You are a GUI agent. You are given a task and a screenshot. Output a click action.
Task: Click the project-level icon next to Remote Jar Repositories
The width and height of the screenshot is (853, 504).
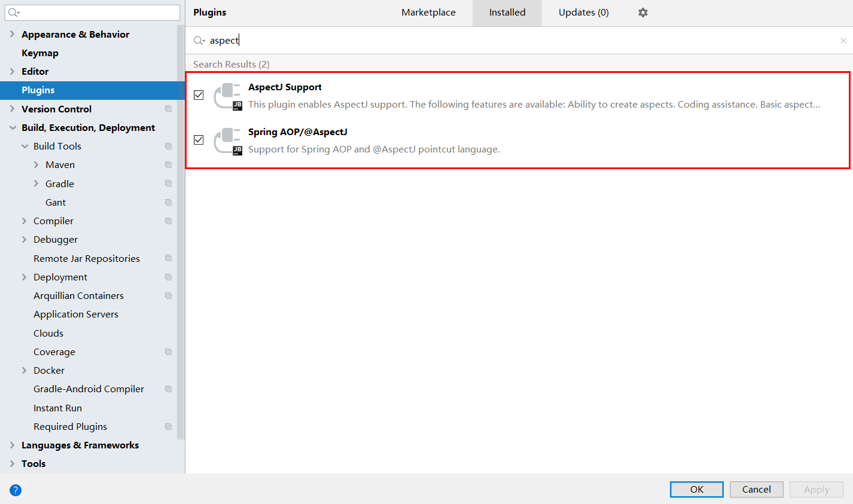coord(168,258)
